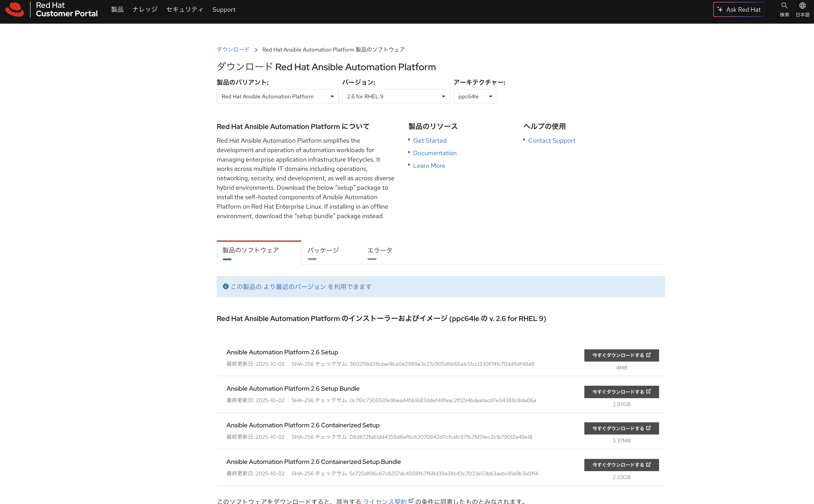Click the globe language icon
Image resolution: width=814 pixels, height=504 pixels.
click(802, 6)
